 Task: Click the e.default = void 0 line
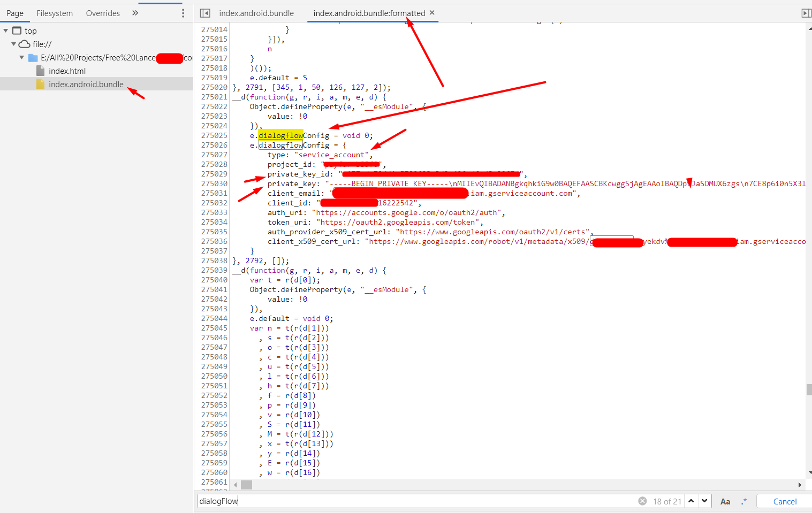291,318
